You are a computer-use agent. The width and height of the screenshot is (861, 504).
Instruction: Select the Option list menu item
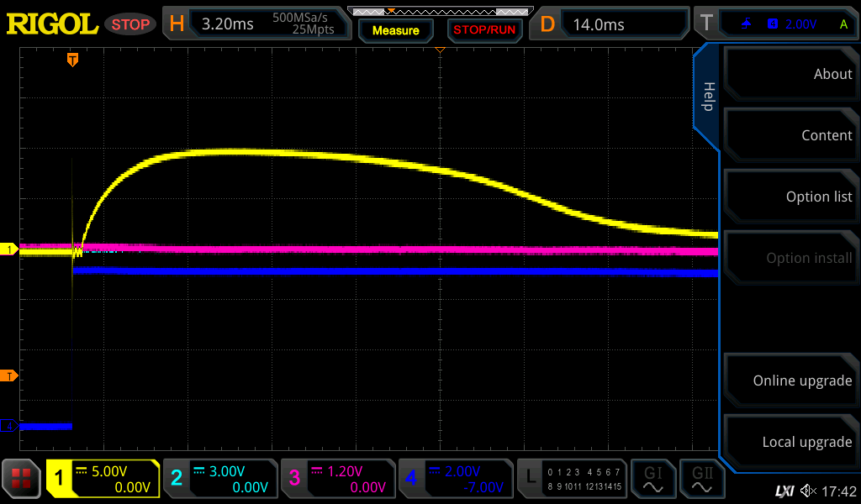pos(791,197)
